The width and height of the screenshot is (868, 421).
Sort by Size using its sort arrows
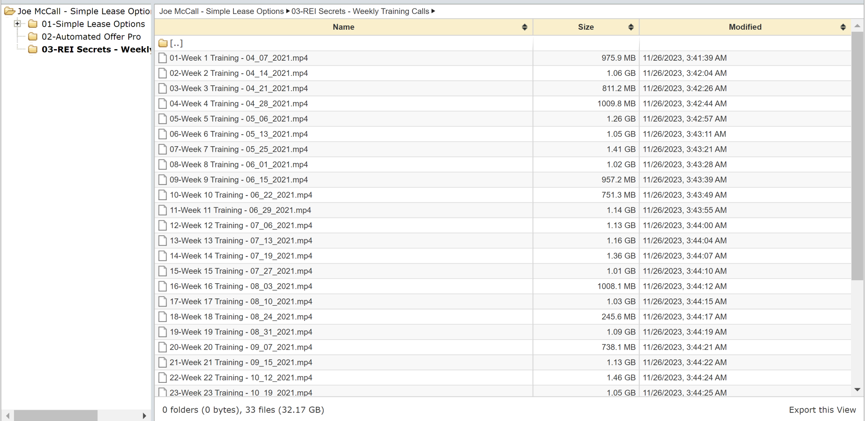point(631,27)
